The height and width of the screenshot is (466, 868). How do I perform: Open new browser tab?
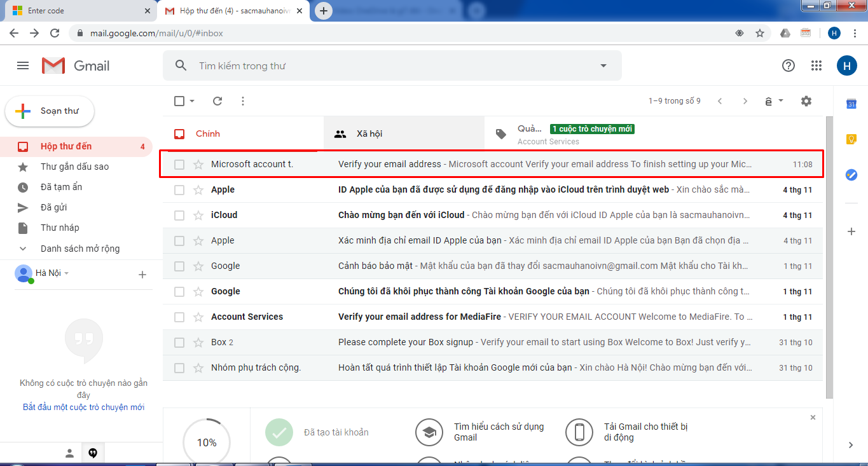point(324,11)
